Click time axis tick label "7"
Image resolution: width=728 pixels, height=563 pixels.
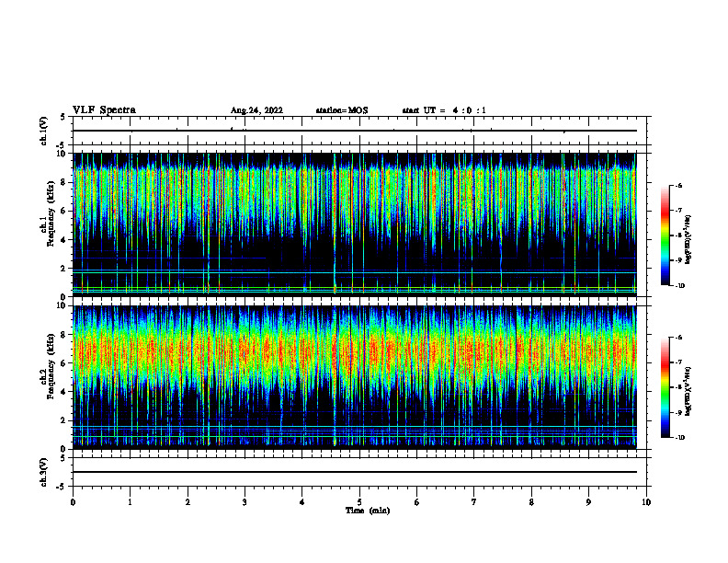(x=474, y=502)
